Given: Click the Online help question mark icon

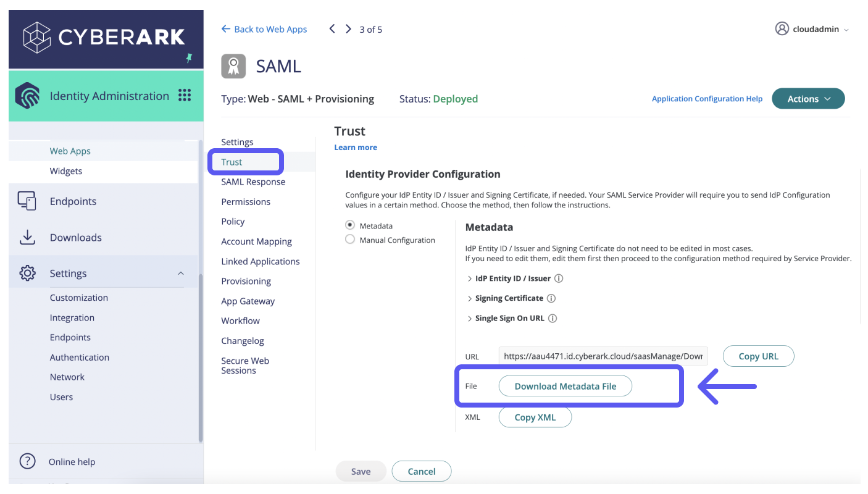Looking at the screenshot, I should [x=27, y=461].
